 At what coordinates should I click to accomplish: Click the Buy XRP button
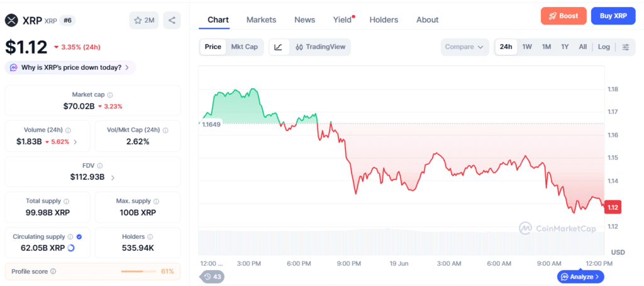coord(613,16)
